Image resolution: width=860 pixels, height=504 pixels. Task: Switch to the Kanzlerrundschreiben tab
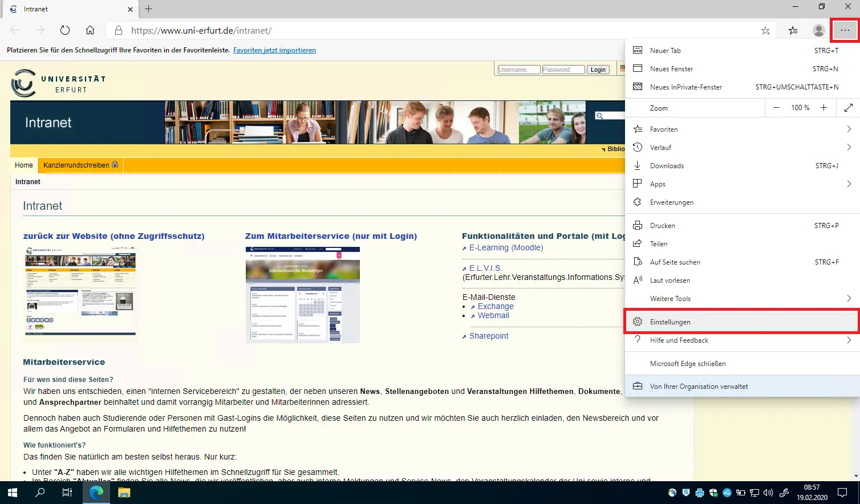click(80, 165)
